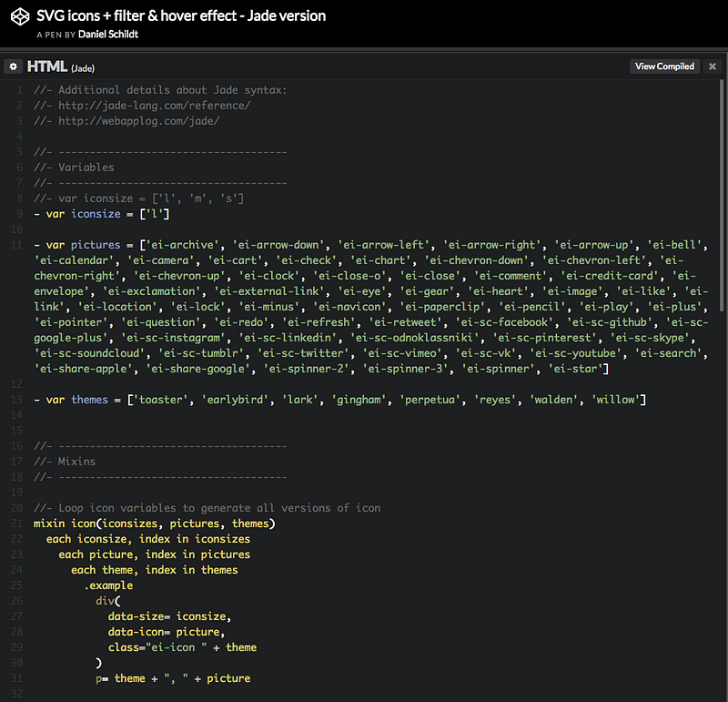This screenshot has height=702, width=728.
Task: Click the 'ei-star' string
Action: click(x=575, y=369)
